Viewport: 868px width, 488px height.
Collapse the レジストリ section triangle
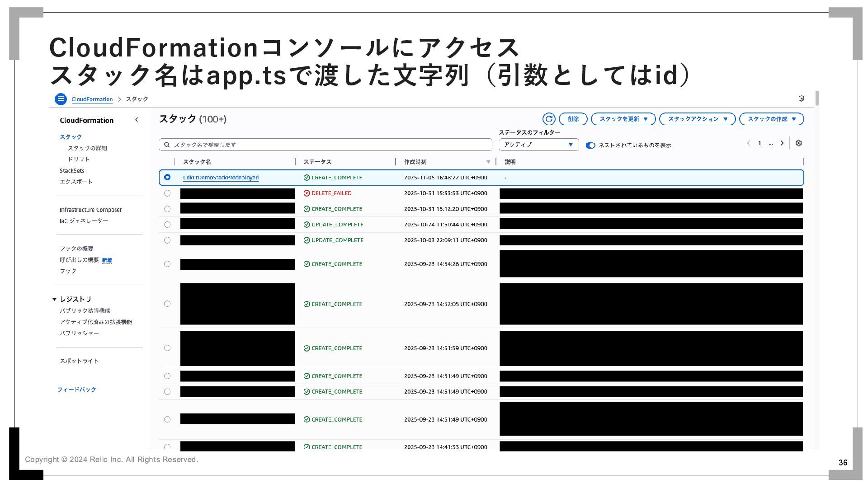point(54,299)
